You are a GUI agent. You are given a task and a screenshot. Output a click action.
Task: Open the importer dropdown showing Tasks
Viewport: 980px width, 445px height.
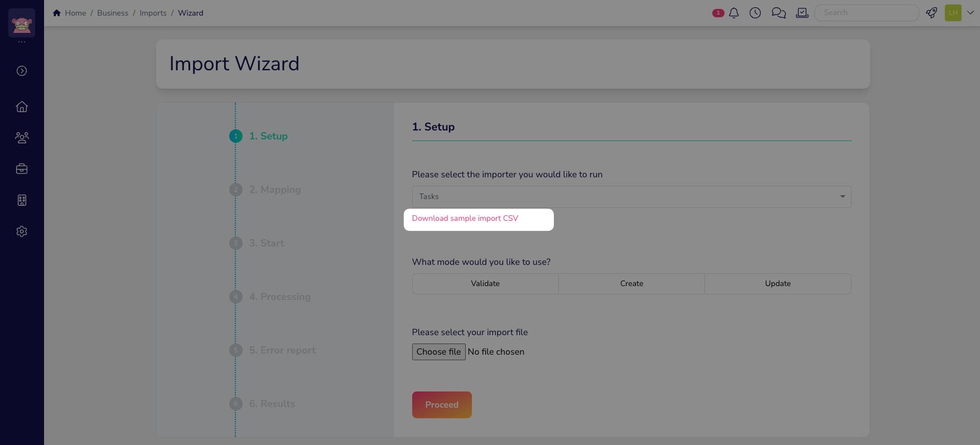(631, 197)
